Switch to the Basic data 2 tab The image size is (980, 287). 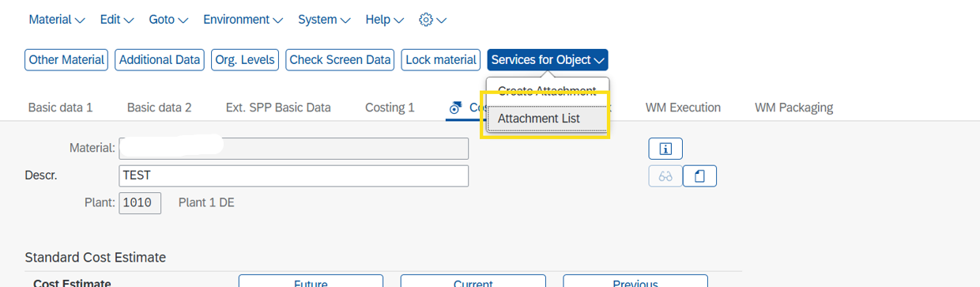[x=159, y=108]
